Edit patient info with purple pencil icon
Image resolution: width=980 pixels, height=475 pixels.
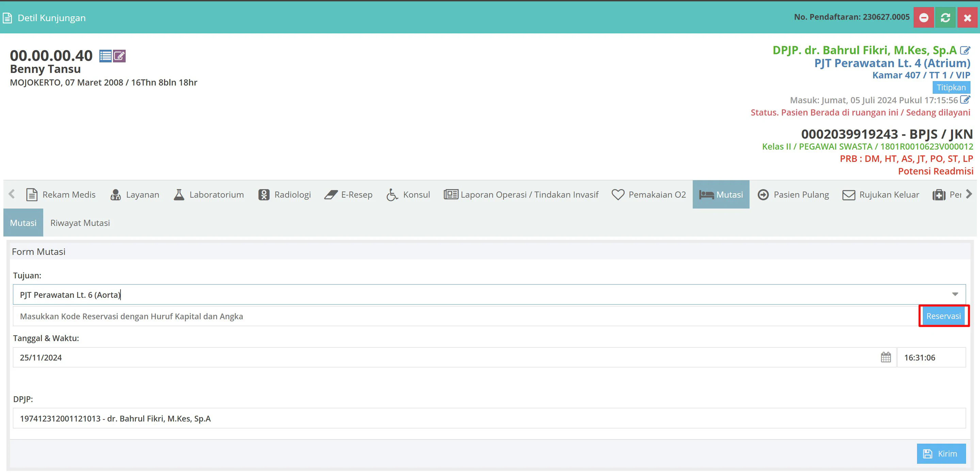click(119, 56)
